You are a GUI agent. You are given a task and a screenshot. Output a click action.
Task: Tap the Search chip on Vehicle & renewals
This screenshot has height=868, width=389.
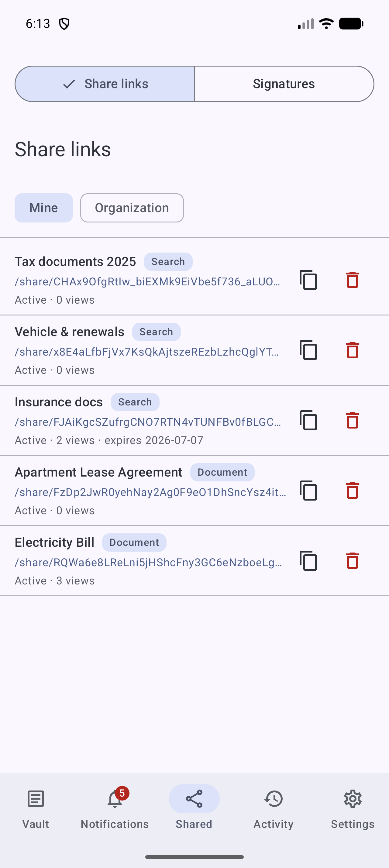click(156, 332)
